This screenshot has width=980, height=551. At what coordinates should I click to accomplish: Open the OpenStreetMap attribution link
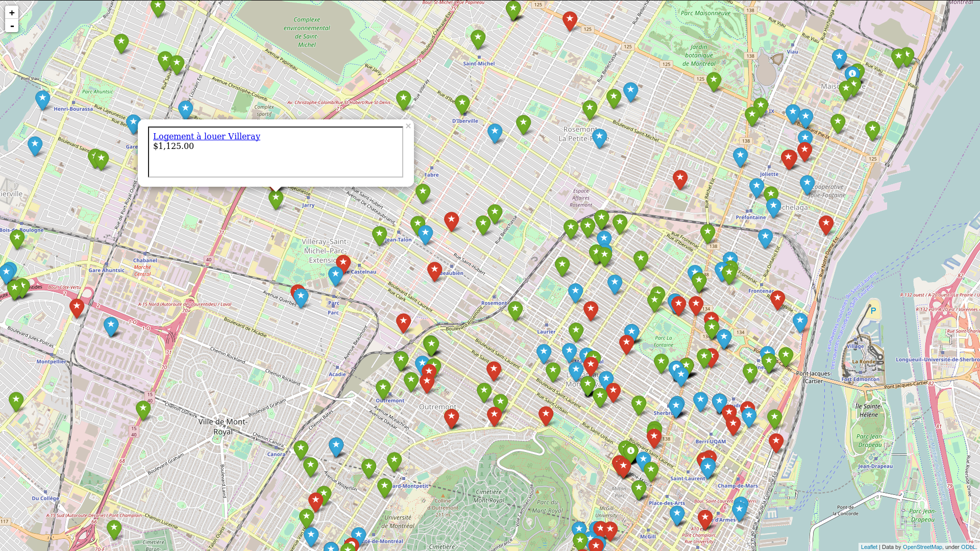(x=922, y=547)
